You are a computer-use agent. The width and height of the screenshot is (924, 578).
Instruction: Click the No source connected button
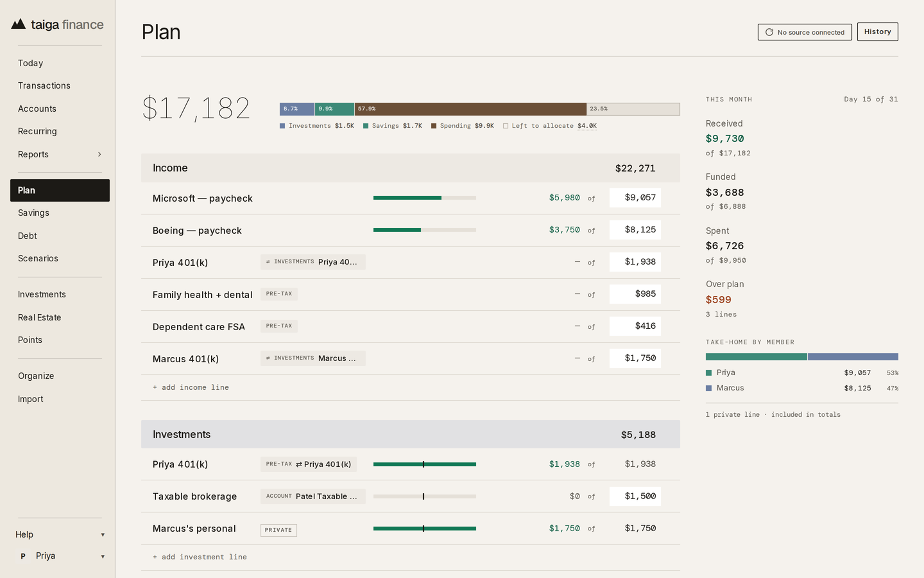pyautogui.click(x=805, y=32)
